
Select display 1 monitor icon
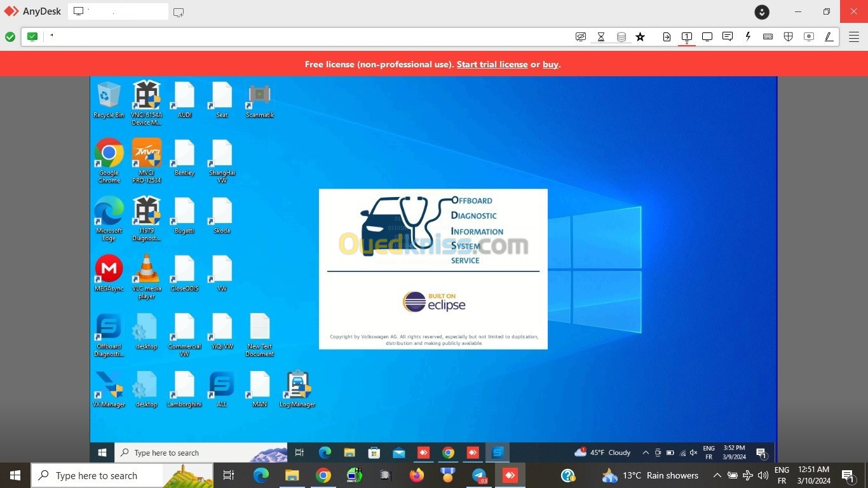tap(687, 37)
